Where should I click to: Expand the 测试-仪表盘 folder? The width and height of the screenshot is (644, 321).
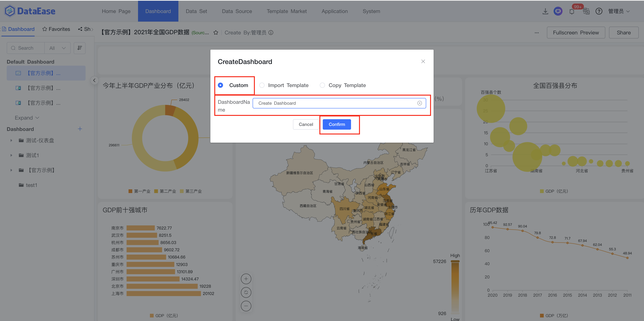tap(11, 140)
